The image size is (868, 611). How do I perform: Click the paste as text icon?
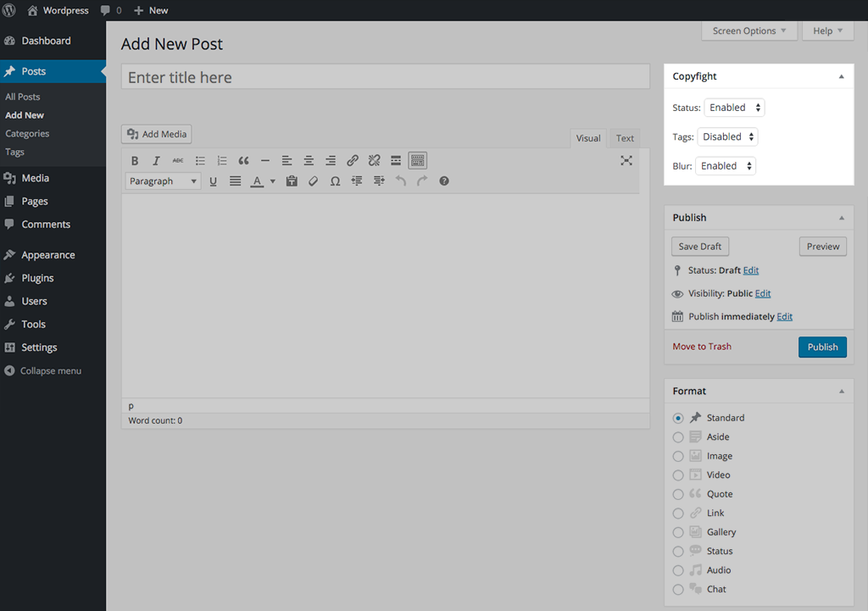292,181
